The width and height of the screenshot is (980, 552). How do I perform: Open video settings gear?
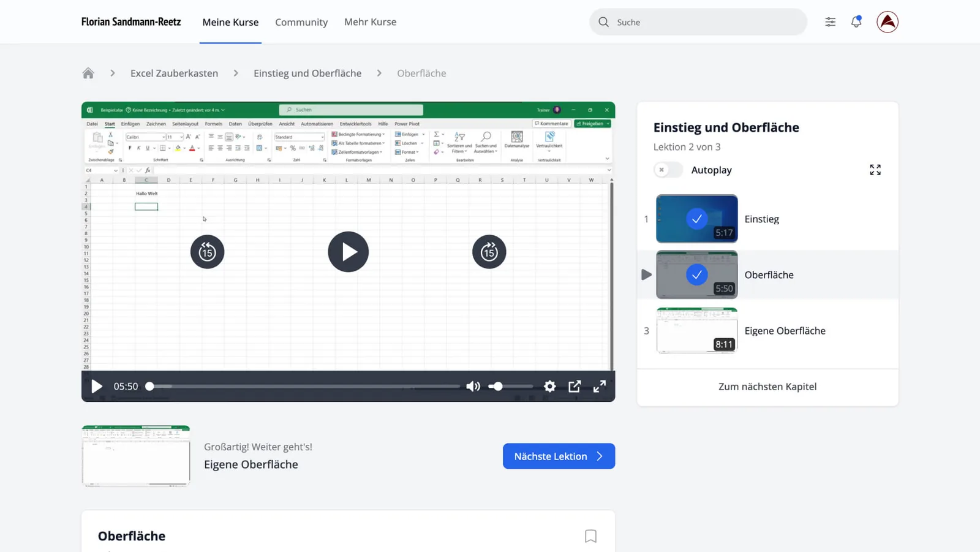coord(550,387)
